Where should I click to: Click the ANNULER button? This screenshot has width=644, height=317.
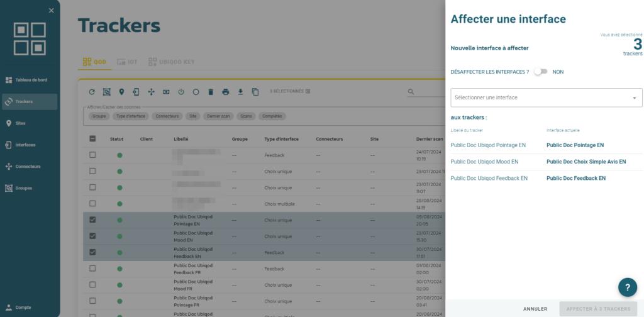point(535,309)
